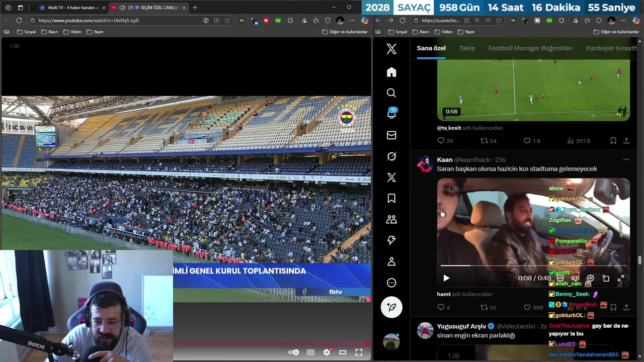The width and height of the screenshot is (644, 362).
Task: Toggle YouTube autoplay switch
Action: click(293, 352)
